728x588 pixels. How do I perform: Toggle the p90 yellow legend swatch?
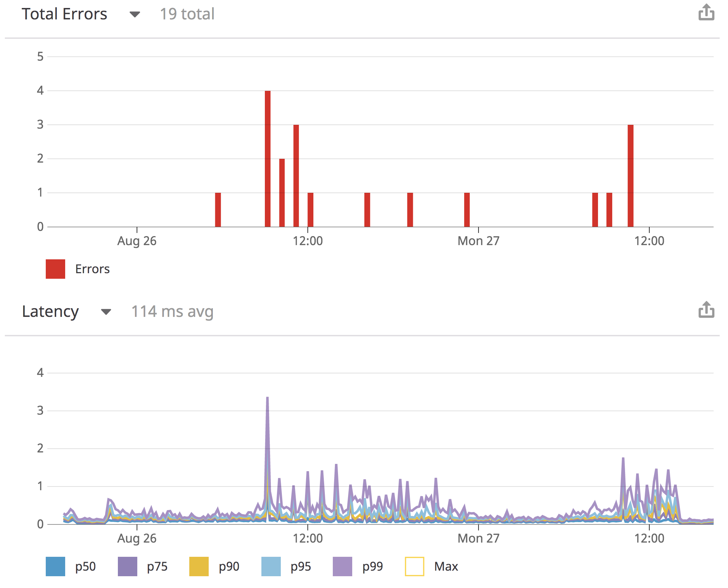[x=199, y=567]
